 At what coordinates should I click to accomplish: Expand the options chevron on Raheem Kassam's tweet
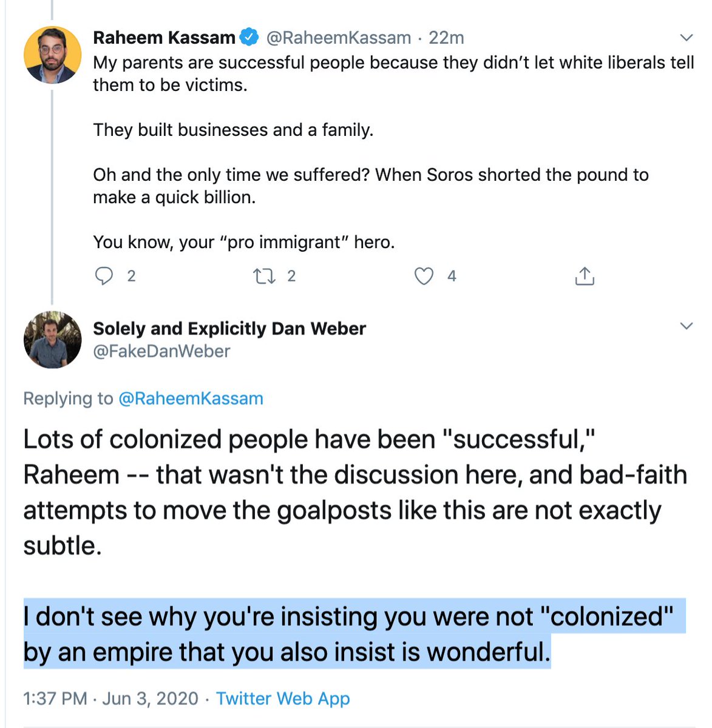coord(687,38)
